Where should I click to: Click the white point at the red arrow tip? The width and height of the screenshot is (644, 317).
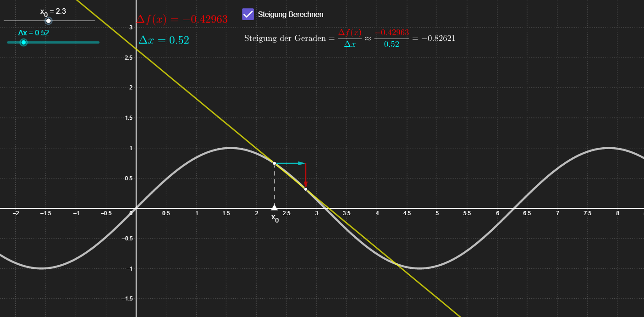point(306,189)
